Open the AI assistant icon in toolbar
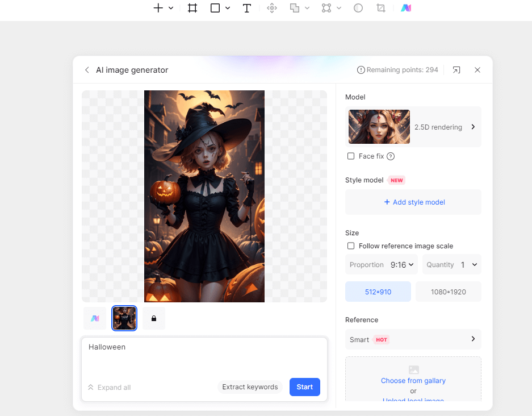532x416 pixels. point(406,8)
